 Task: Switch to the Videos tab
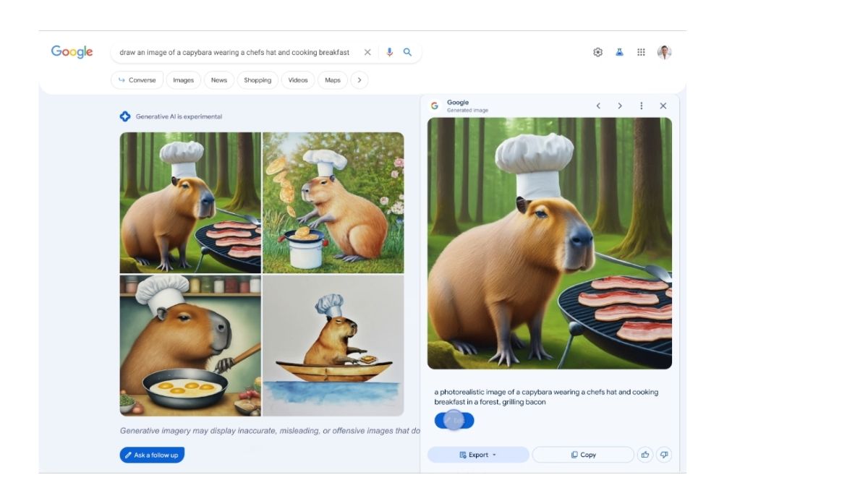click(298, 80)
